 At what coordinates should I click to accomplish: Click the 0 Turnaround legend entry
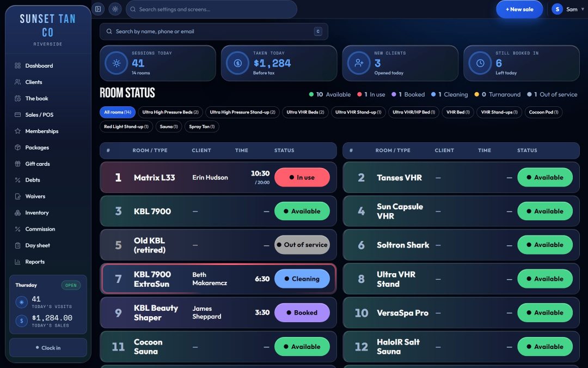pos(497,95)
